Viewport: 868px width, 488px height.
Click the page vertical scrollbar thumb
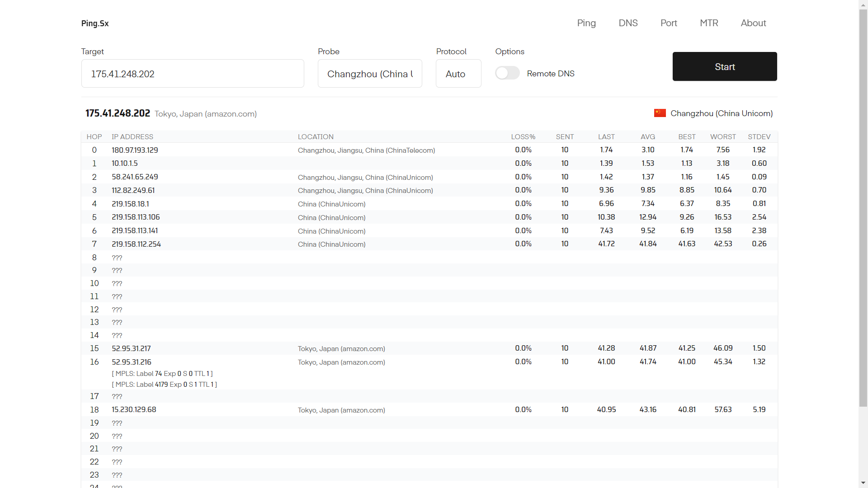[863, 208]
